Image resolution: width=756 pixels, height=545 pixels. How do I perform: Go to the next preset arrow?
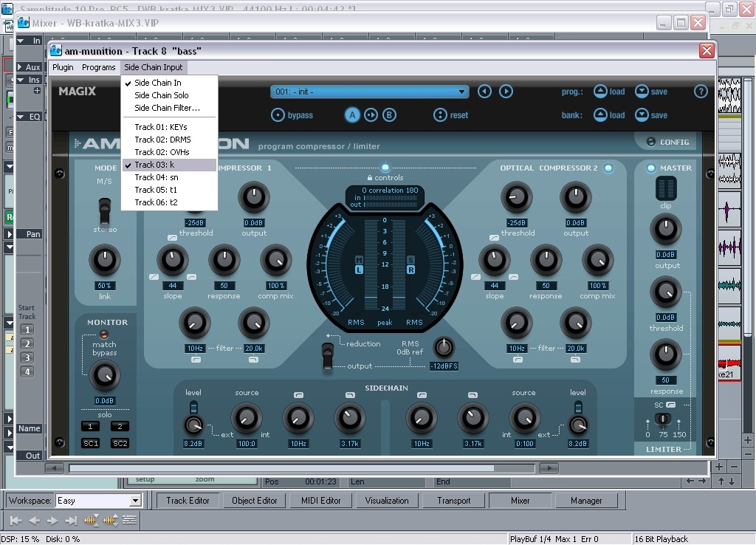click(x=506, y=92)
